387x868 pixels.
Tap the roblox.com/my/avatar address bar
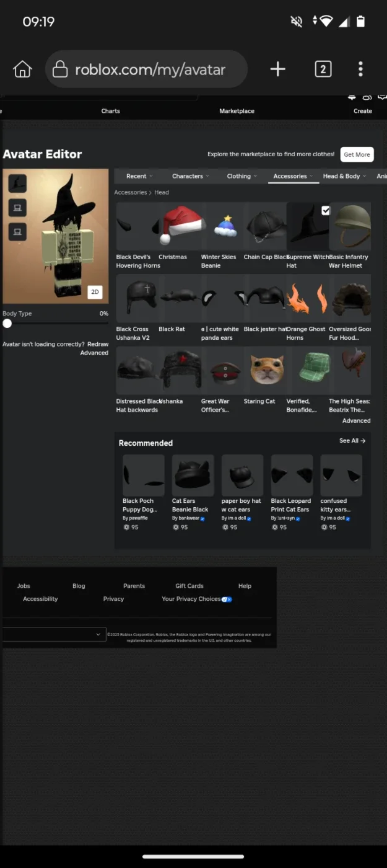[146, 69]
